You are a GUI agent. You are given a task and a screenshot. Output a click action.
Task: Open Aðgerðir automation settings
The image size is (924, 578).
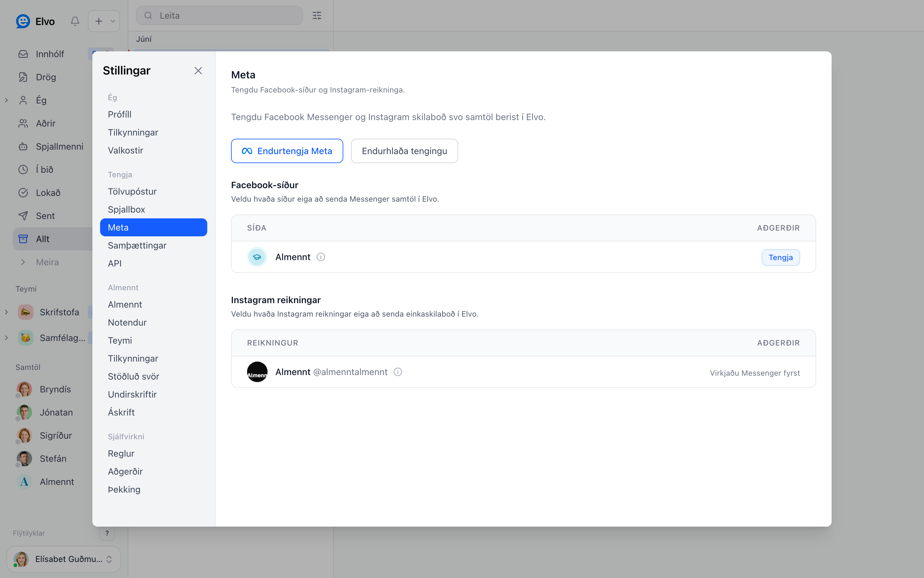click(x=153, y=471)
